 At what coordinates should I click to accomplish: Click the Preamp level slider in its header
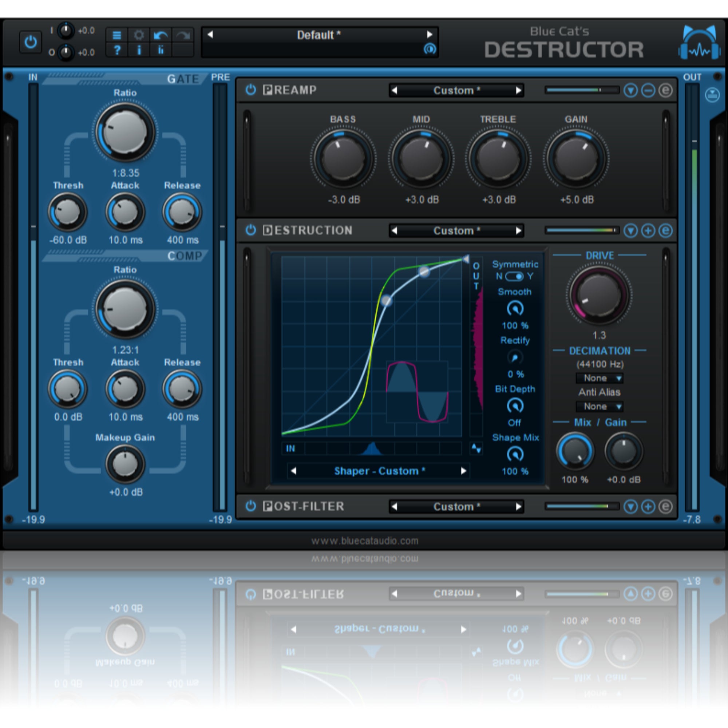point(582,90)
